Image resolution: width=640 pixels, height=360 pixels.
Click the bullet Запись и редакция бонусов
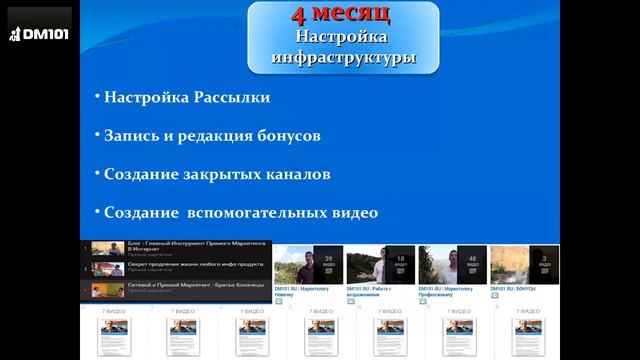[x=212, y=136]
